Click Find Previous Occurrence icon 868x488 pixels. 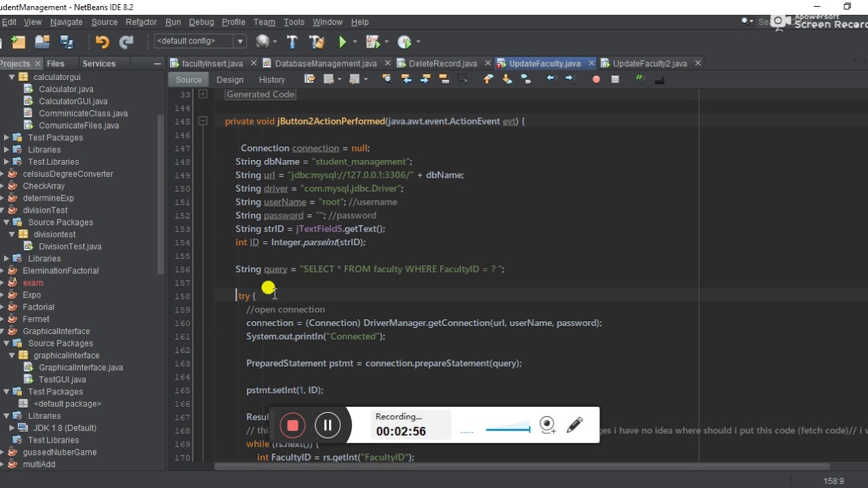tap(406, 79)
